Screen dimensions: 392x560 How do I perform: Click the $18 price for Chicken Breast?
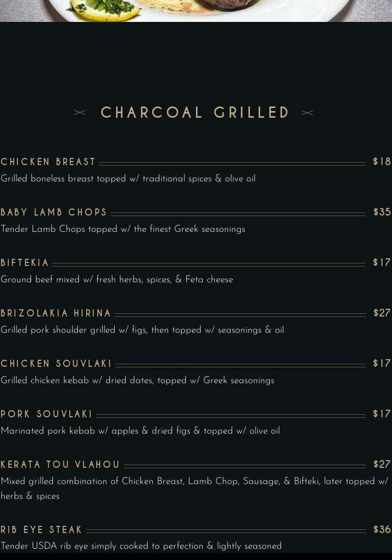tap(382, 162)
